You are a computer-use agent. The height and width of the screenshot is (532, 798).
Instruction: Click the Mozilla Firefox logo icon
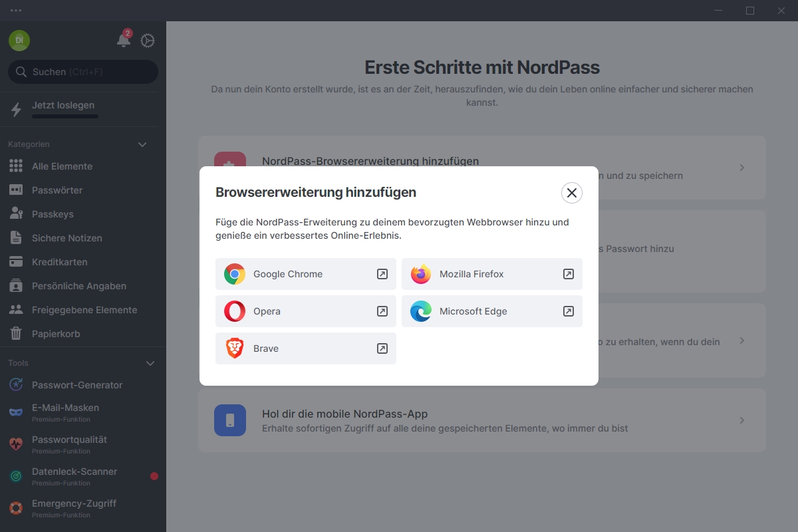(x=421, y=274)
